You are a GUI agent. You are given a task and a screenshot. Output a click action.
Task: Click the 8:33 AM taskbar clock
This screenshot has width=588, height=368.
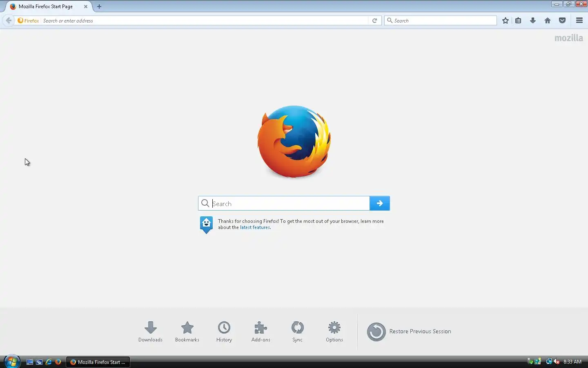click(x=572, y=362)
